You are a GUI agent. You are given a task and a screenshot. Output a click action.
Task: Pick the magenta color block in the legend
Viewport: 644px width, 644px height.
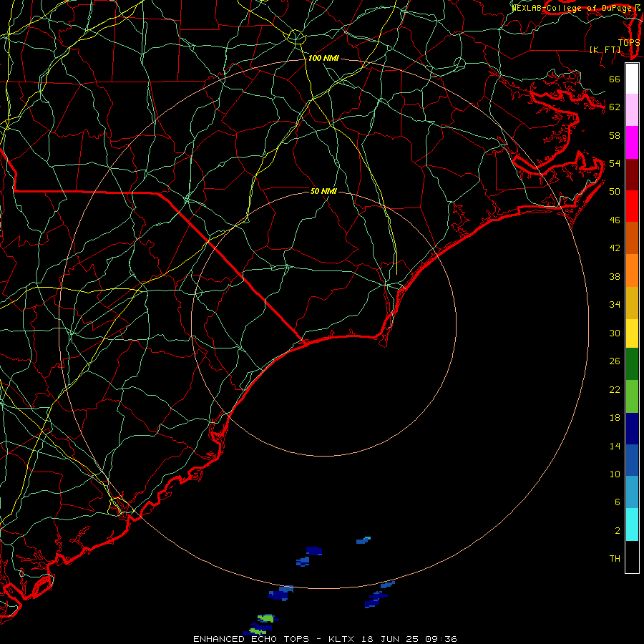pos(632,142)
